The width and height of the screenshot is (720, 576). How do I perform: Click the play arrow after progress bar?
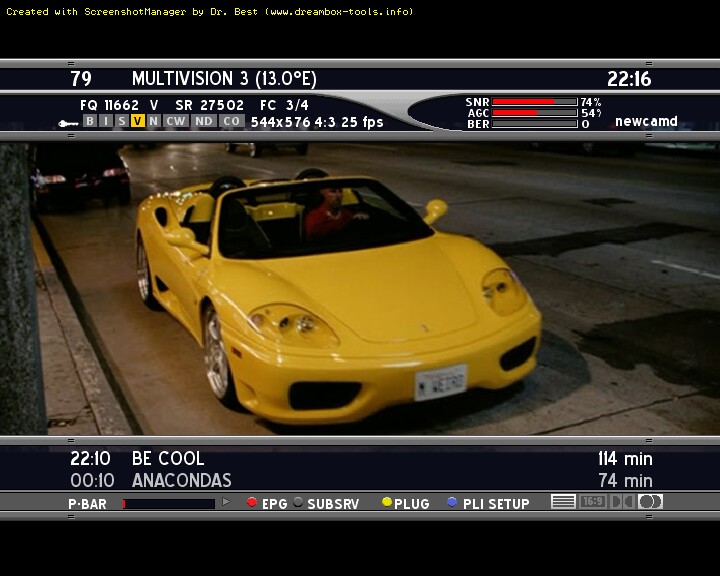tap(226, 502)
